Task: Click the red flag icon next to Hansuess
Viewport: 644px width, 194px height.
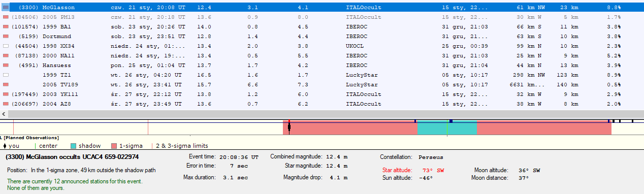Action: [6, 66]
